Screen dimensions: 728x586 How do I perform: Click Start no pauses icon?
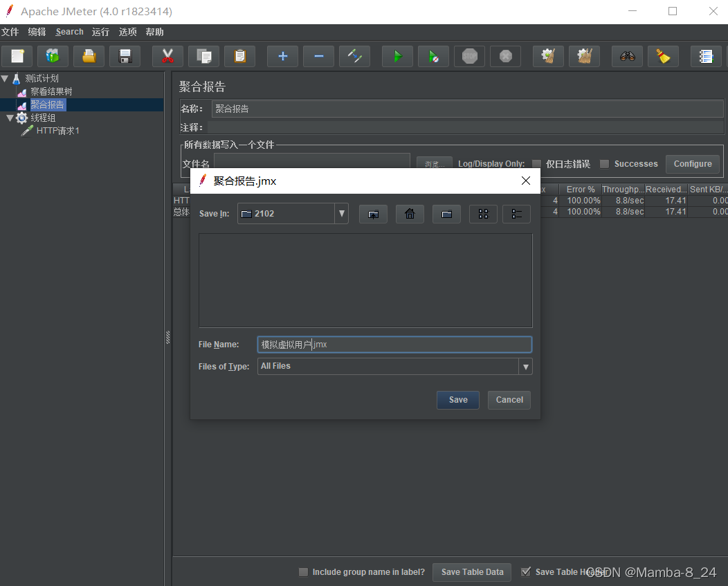(x=433, y=56)
